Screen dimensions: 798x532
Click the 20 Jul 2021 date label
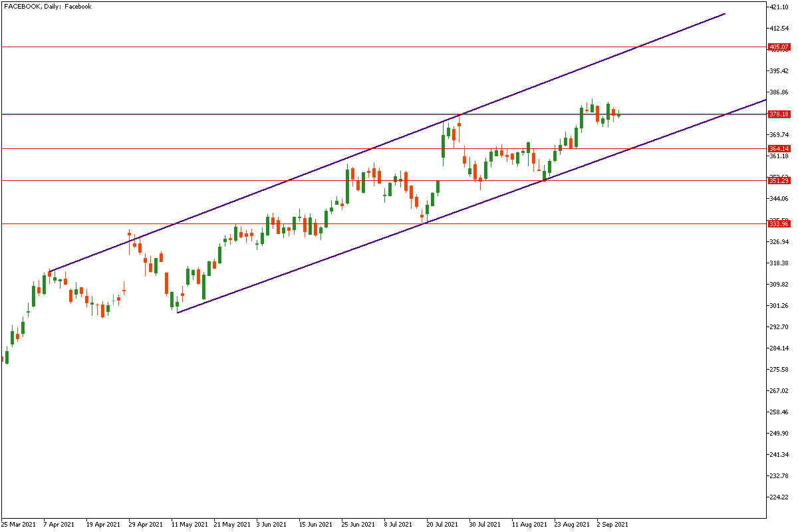pyautogui.click(x=443, y=524)
